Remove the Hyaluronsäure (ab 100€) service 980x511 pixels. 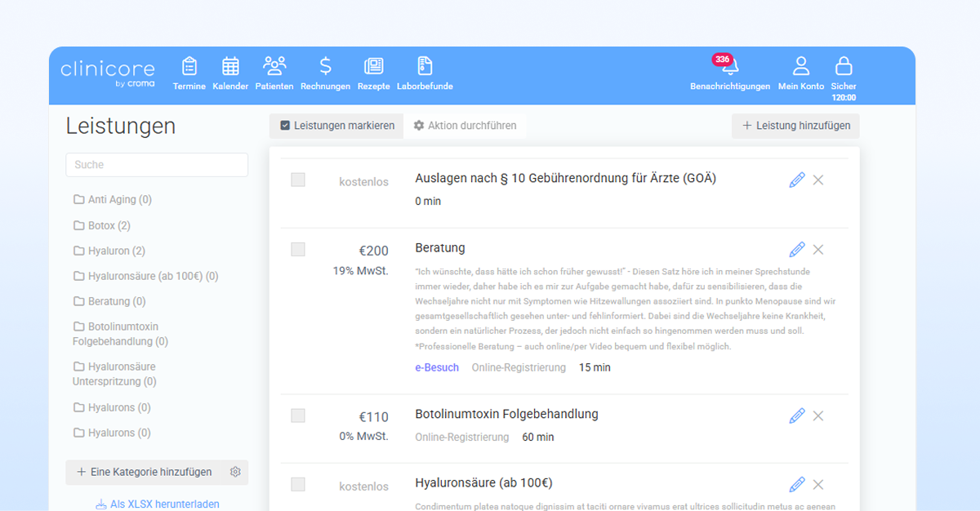(x=818, y=485)
